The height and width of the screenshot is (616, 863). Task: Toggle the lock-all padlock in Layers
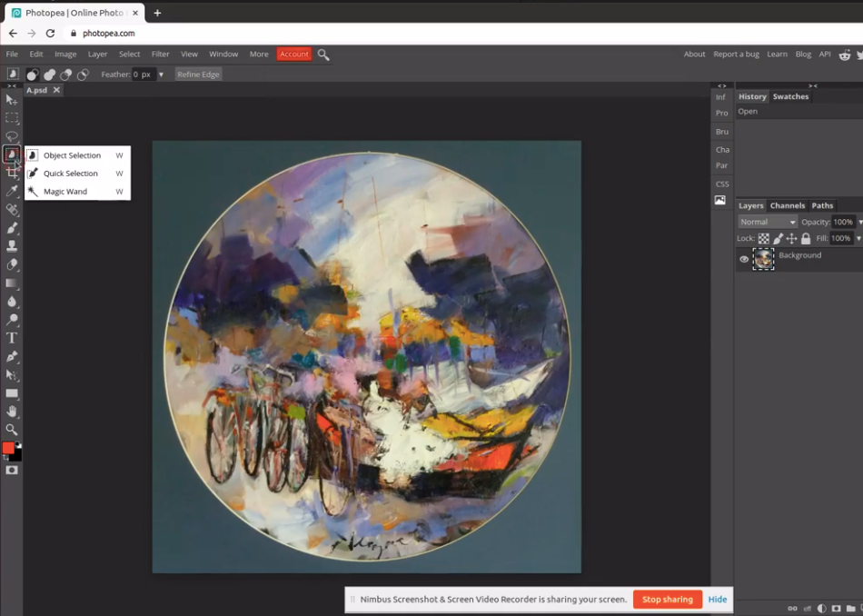806,239
